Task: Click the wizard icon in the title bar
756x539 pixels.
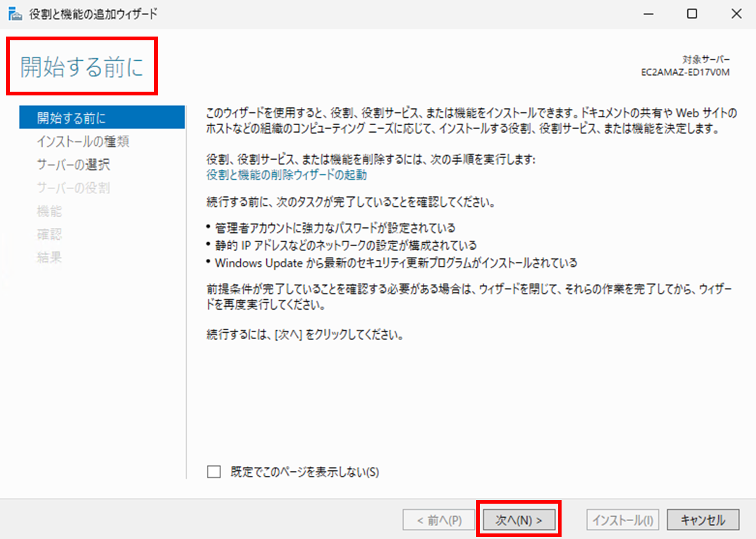Action: click(15, 14)
